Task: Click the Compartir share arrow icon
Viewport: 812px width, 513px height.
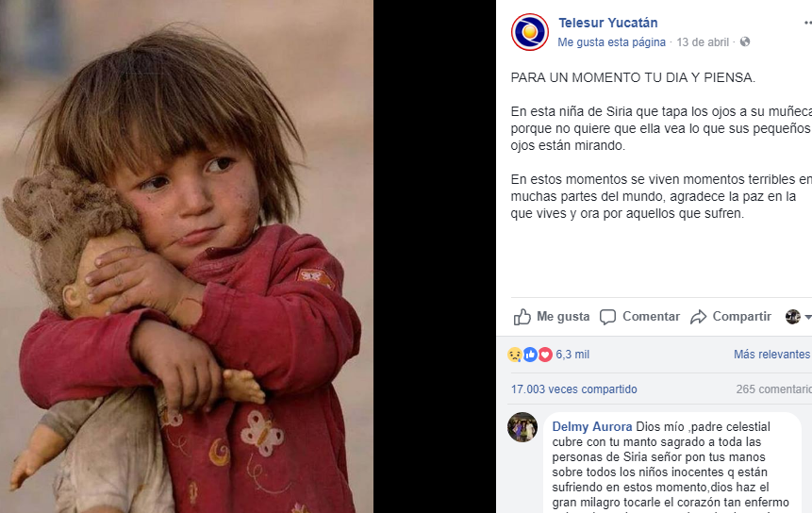Action: (x=698, y=317)
